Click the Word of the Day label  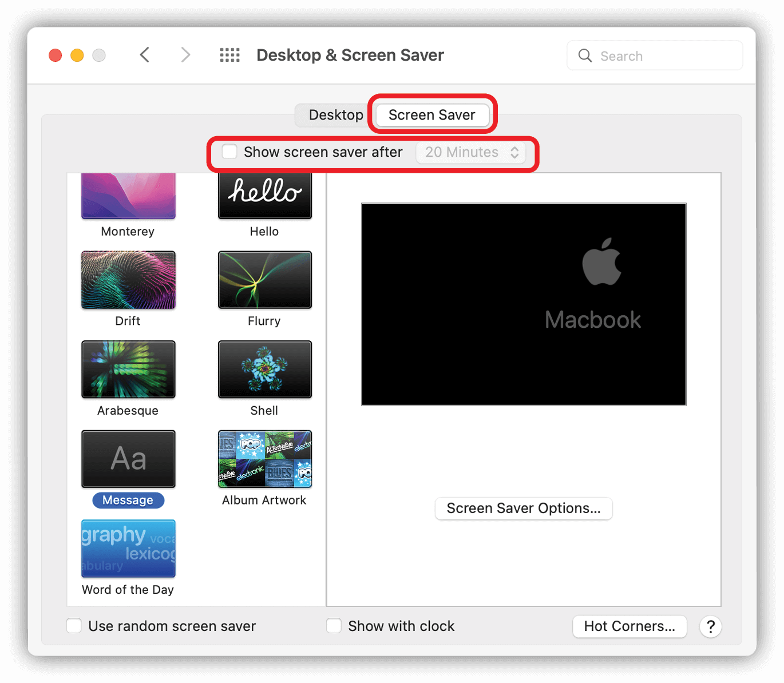(x=128, y=590)
